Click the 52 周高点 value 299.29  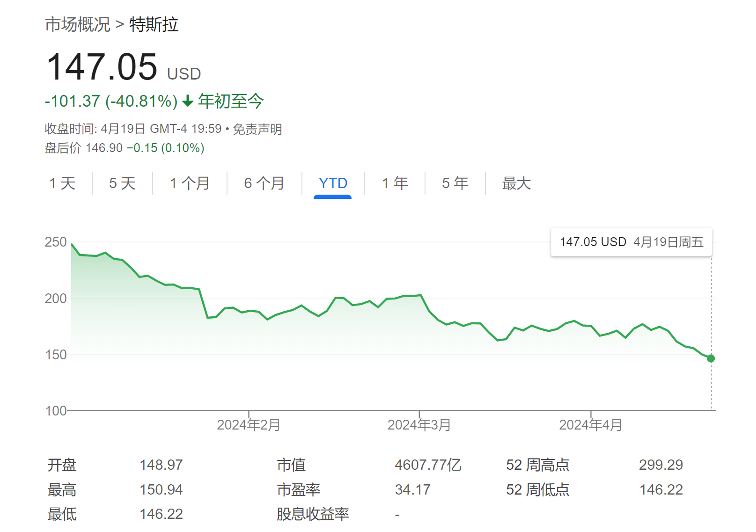pos(661,465)
